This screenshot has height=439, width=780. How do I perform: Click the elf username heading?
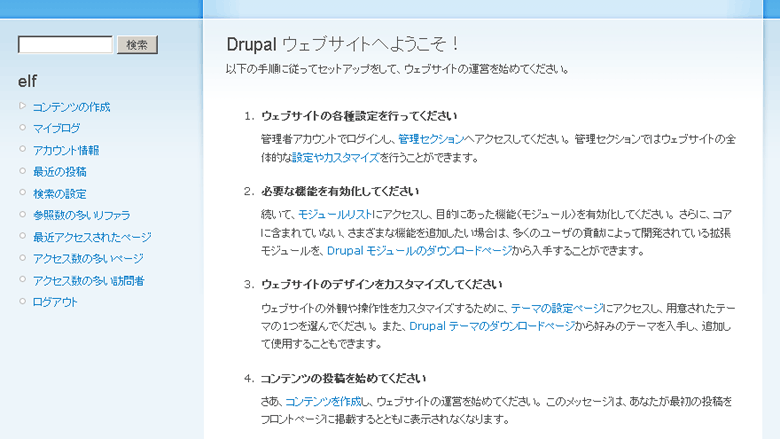27,81
